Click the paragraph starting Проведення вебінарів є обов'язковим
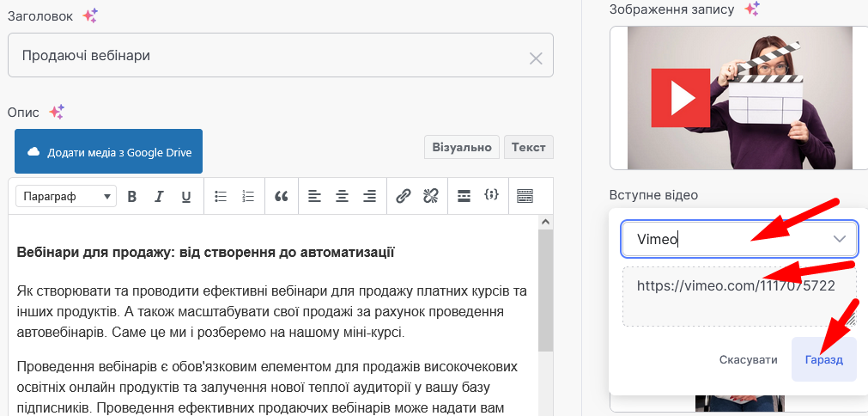 [268, 387]
